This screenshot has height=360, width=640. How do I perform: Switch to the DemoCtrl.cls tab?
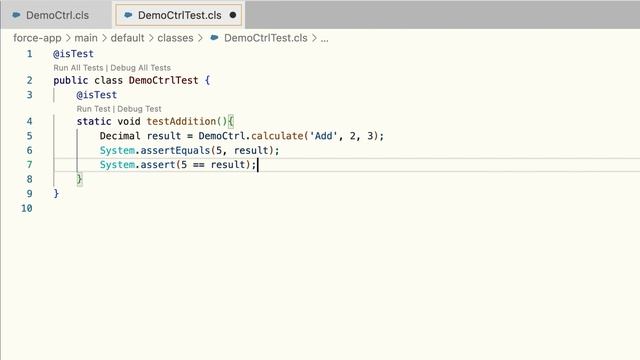56,15
